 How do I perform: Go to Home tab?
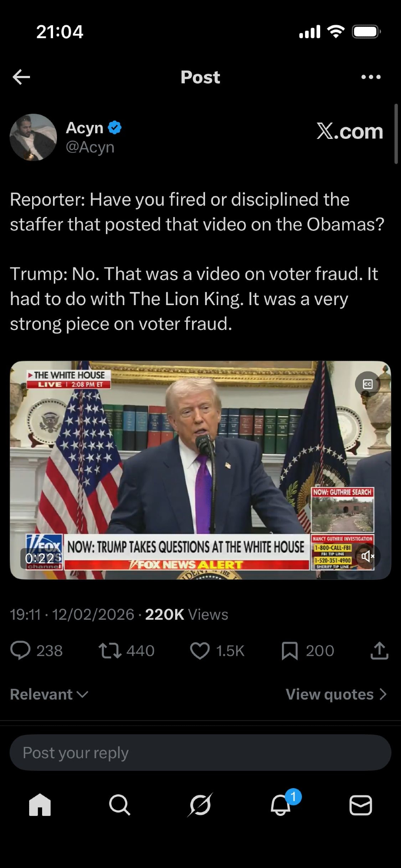(40, 805)
